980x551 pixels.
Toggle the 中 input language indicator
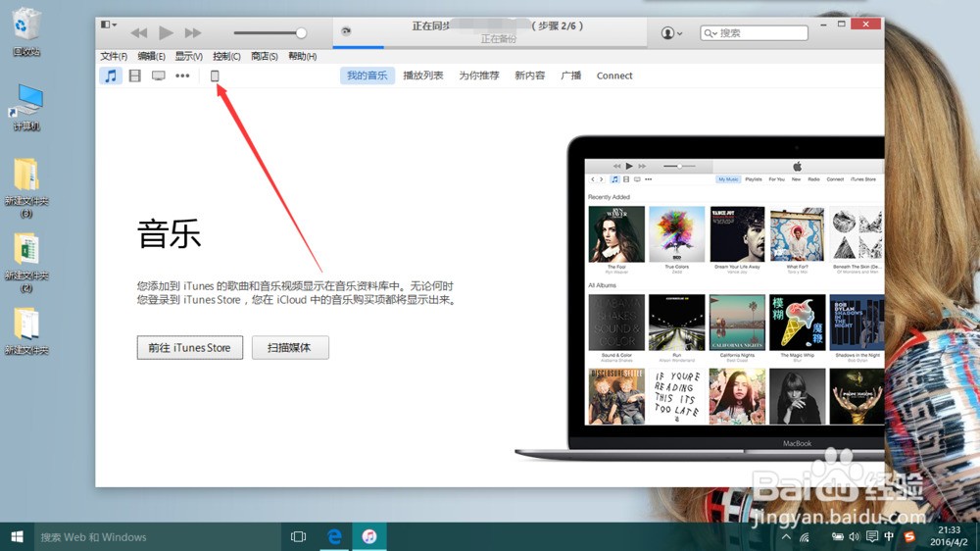889,536
